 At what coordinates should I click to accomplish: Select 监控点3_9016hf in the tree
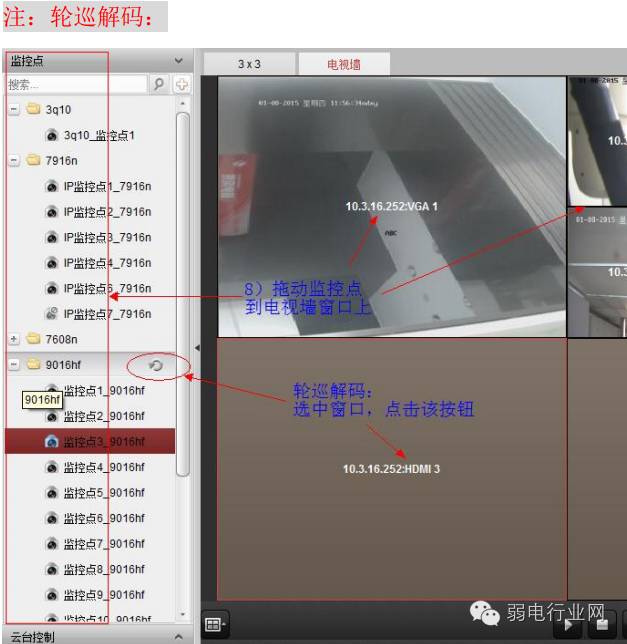coord(90,442)
